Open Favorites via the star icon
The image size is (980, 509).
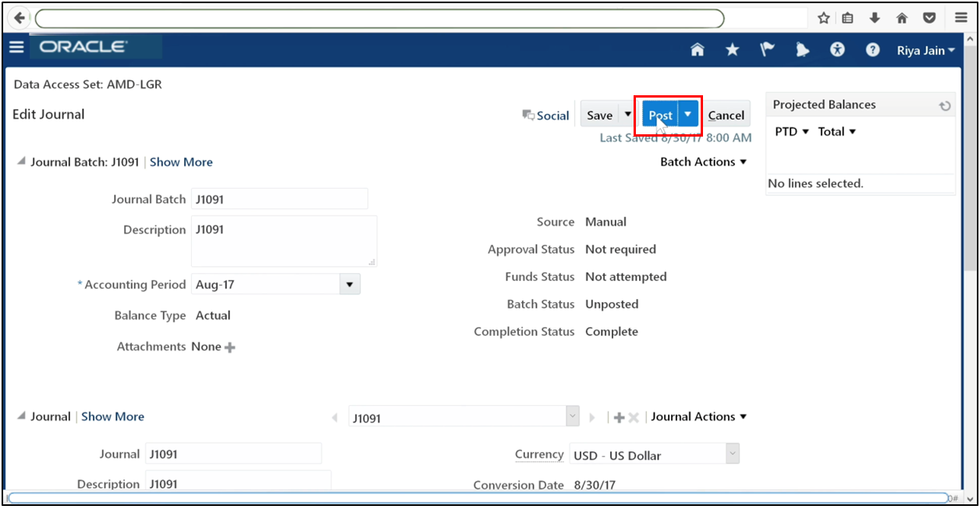coord(732,49)
